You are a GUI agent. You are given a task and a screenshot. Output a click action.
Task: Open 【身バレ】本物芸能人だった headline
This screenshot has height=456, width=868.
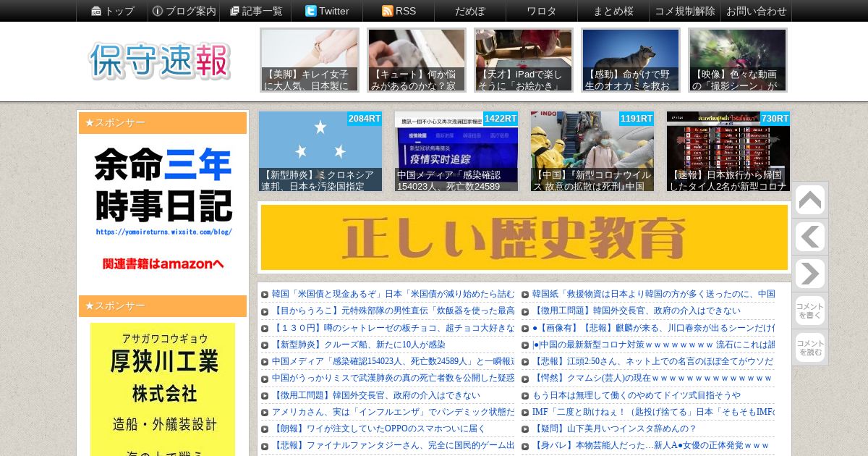(650, 445)
